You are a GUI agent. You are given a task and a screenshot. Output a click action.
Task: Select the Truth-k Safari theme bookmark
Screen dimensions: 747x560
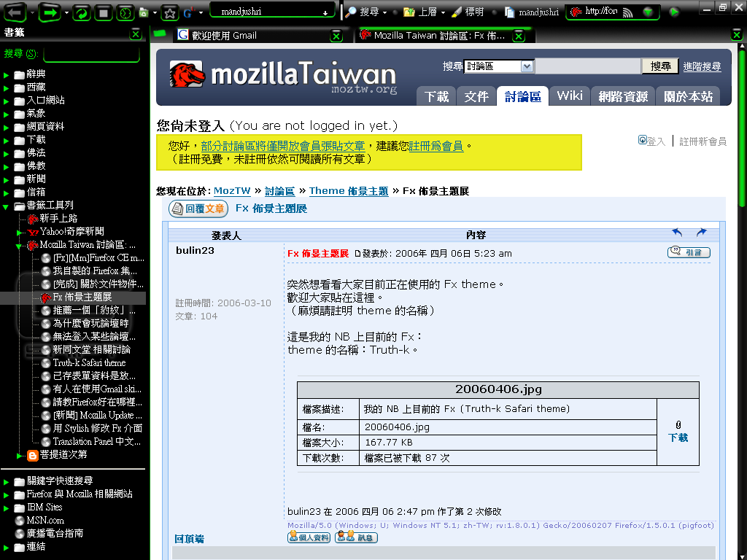(89, 362)
